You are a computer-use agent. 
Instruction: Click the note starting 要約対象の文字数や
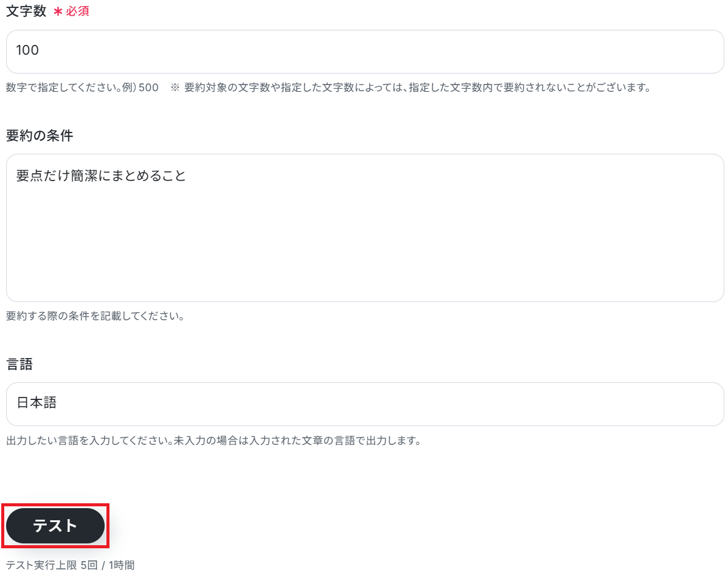click(x=417, y=88)
